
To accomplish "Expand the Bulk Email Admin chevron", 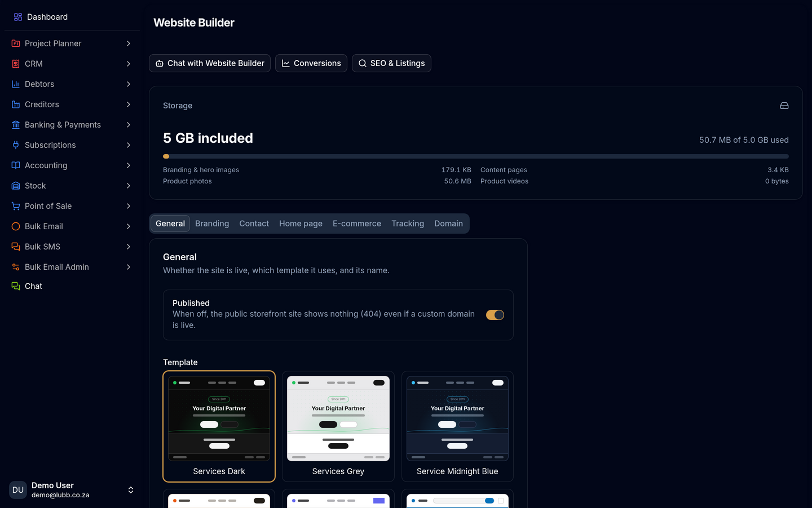I will coord(129,267).
